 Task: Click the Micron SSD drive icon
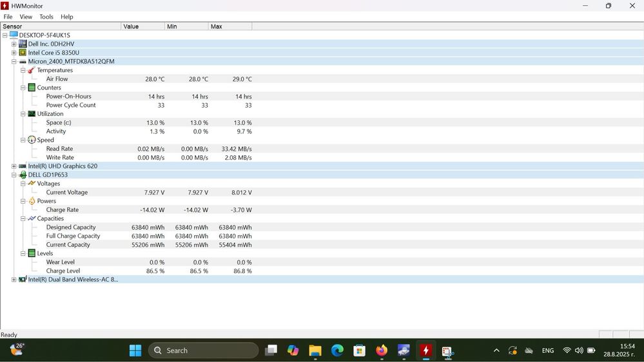(23, 62)
